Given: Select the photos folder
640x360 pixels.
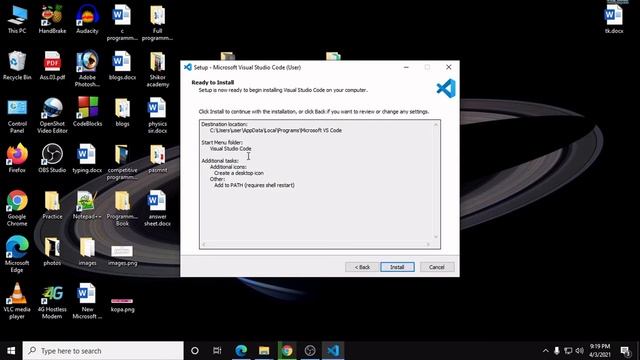Looking at the screenshot, I should coord(52,251).
